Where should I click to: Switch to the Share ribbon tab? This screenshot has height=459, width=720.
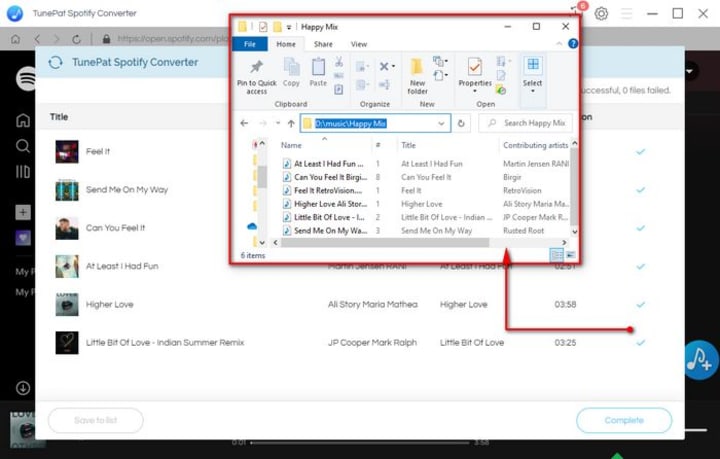(323, 44)
